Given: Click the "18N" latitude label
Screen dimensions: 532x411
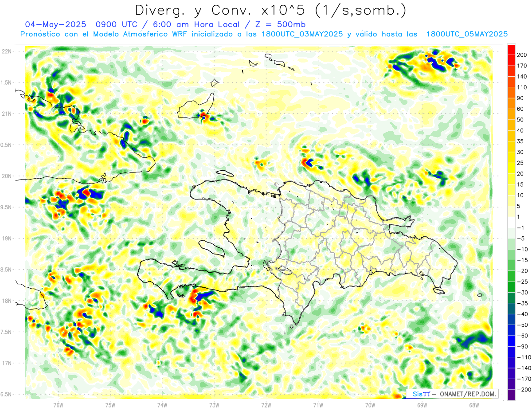Looking at the screenshot, I should [7, 301].
